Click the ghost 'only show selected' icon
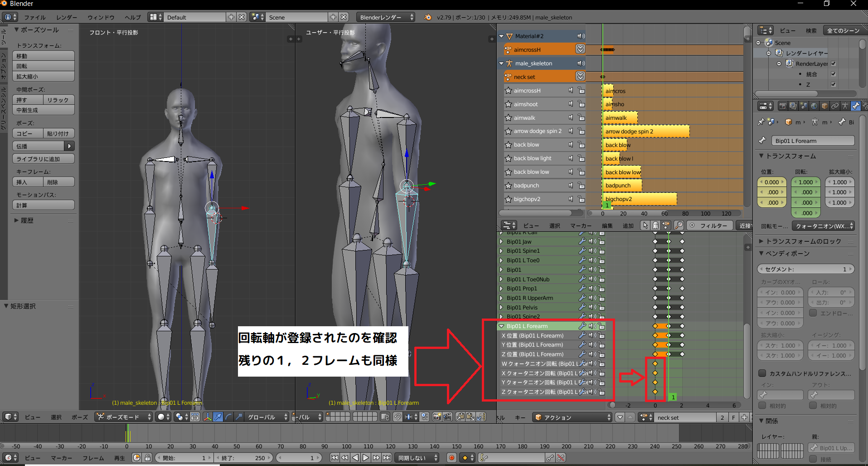The image size is (868, 466). [655, 226]
